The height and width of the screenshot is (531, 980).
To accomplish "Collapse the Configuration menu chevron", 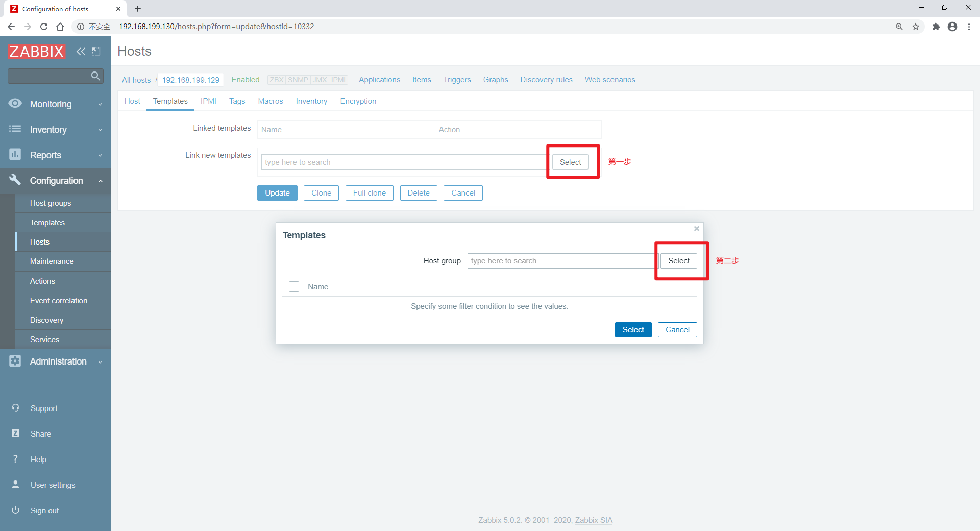I will (x=100, y=181).
